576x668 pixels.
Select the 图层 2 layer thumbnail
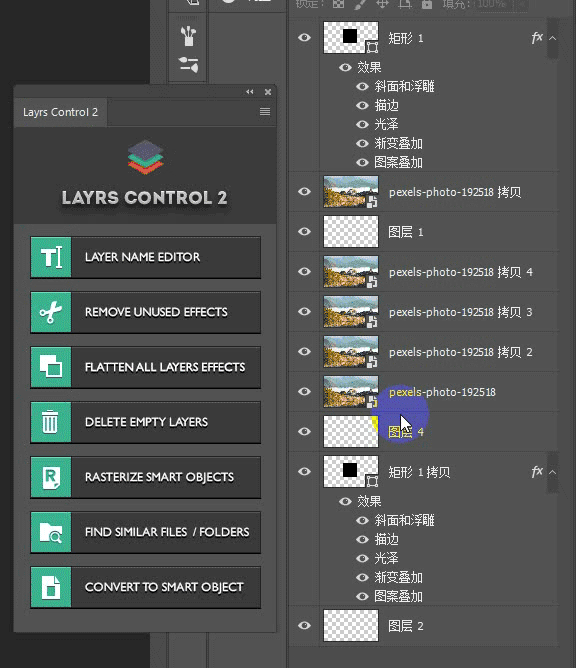351,625
